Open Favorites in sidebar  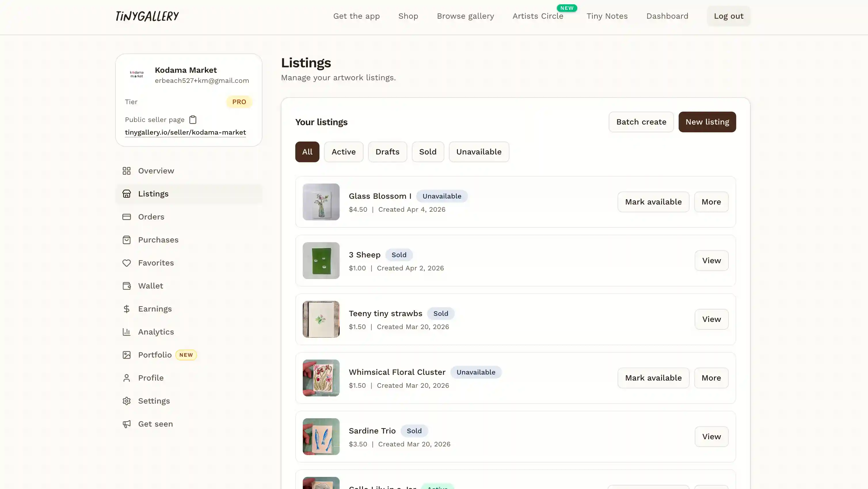point(189,263)
